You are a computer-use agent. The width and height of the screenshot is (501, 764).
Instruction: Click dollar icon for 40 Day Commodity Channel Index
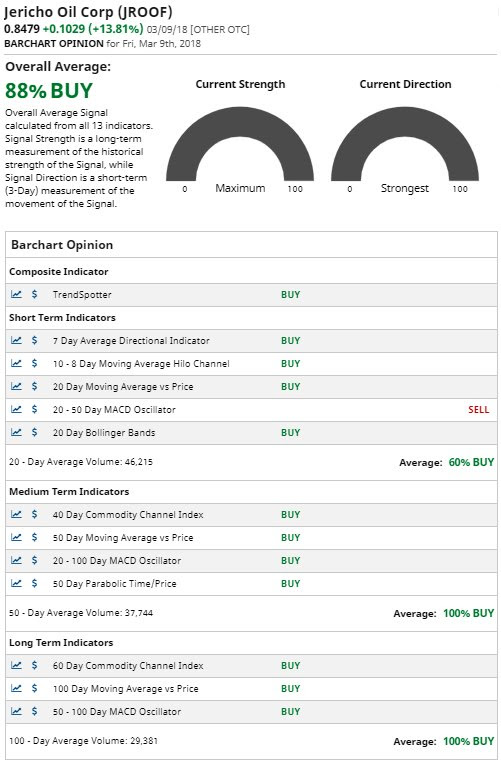click(x=34, y=514)
